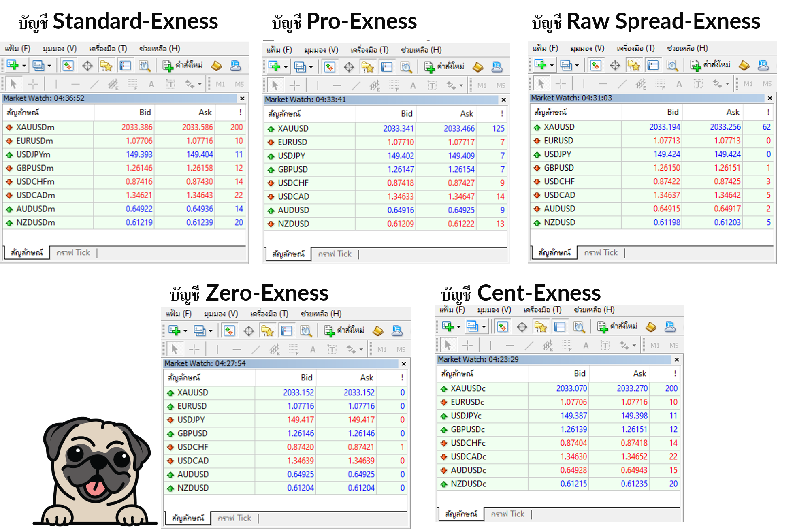Screen dimensions: 812x529
Task: Open เครื่องมือ (T) menu in Raw Spread-Exness
Action: [635, 48]
